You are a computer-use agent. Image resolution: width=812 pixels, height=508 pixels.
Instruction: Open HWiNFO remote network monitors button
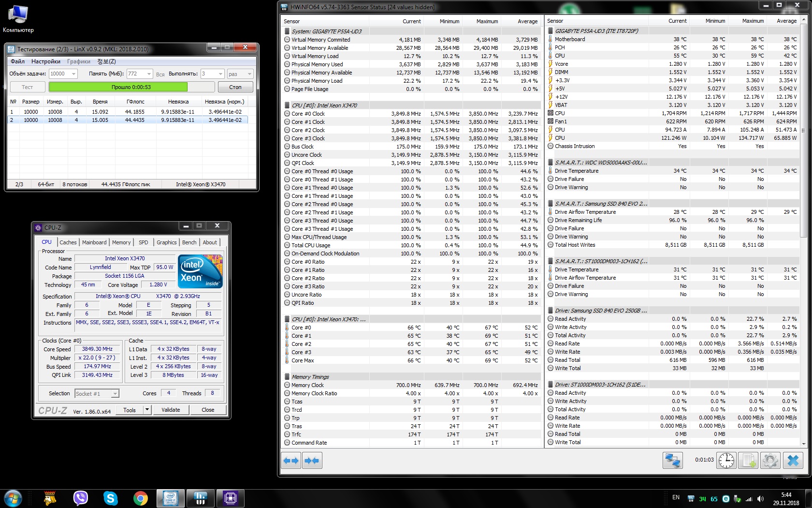click(672, 460)
